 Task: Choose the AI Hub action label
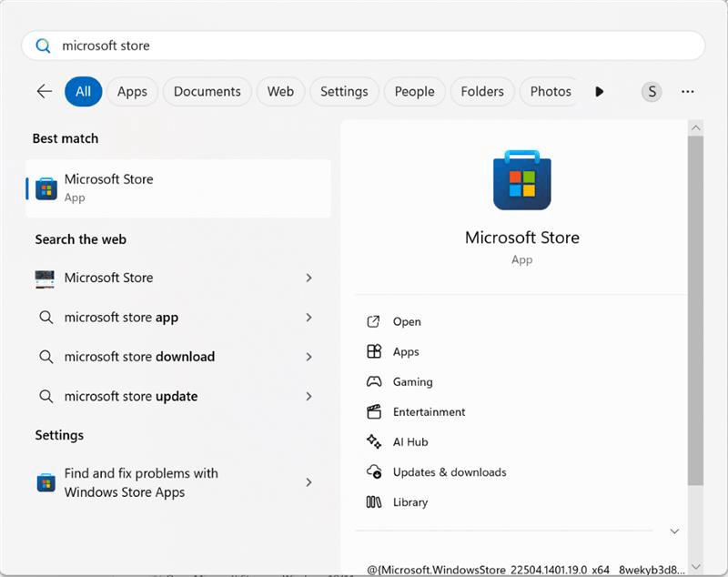click(410, 442)
